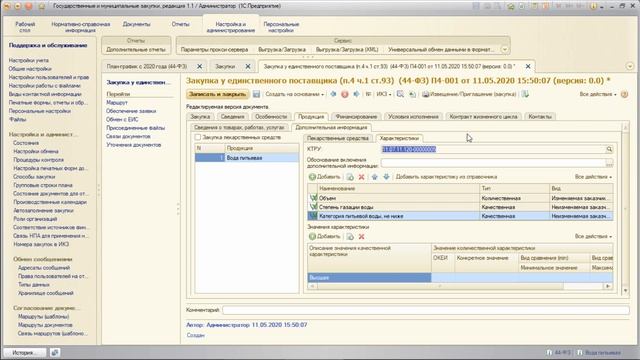
Task: Click copy icon in characteristics toolbar
Action: 350,177
